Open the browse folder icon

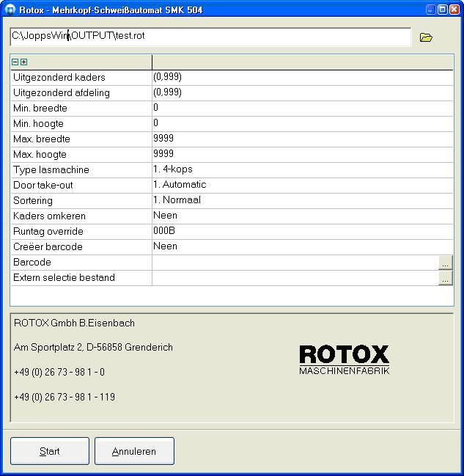pos(426,37)
